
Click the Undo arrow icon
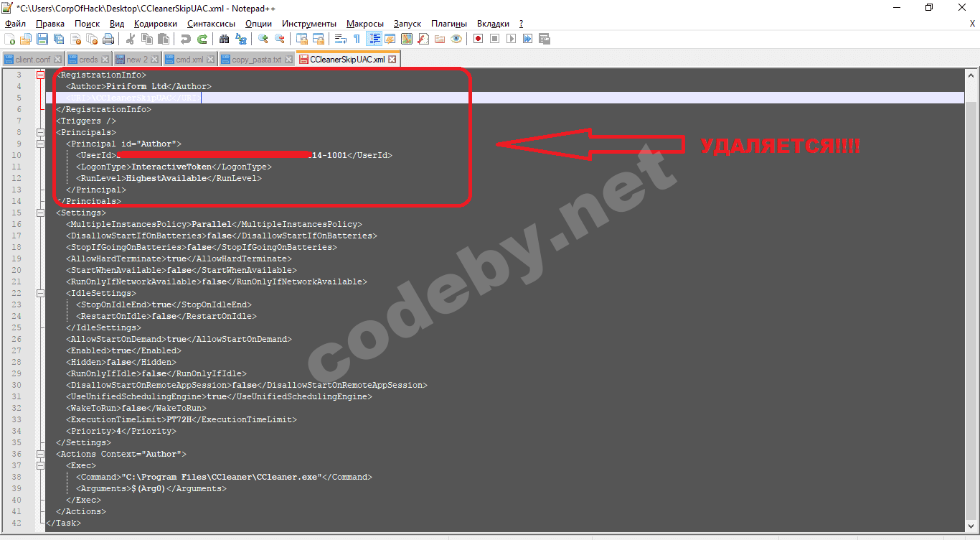coord(186,39)
